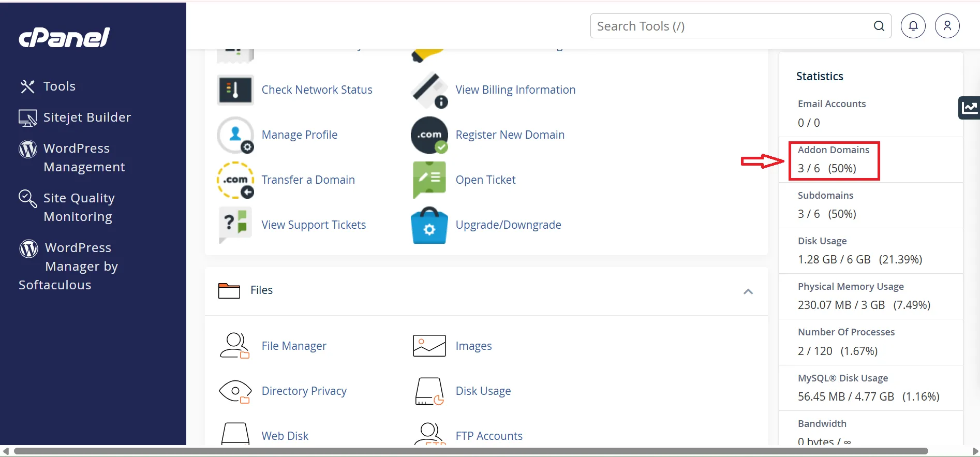Open Sitejet Builder in the sidebar
Screen dimensions: 980x457
pos(87,117)
